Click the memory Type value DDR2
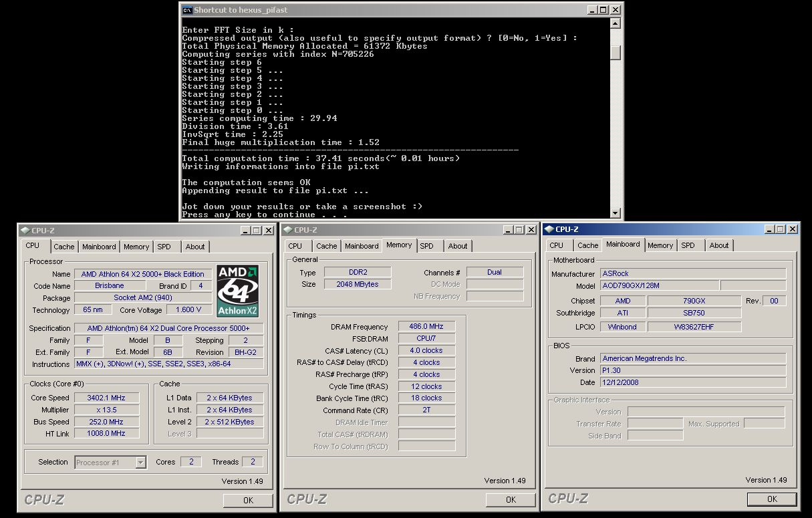 [358, 272]
